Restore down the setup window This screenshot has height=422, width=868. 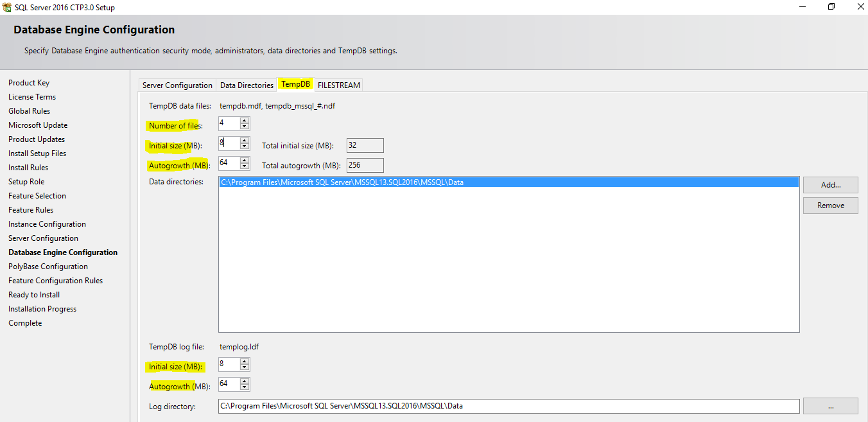point(831,7)
